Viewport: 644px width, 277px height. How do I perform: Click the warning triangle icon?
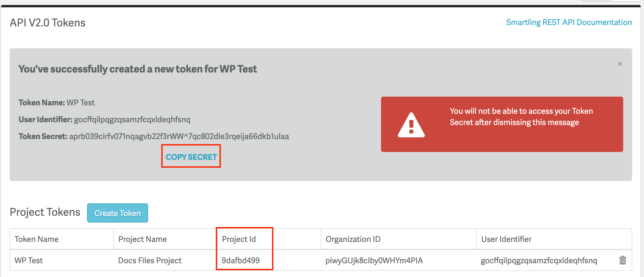pyautogui.click(x=411, y=125)
